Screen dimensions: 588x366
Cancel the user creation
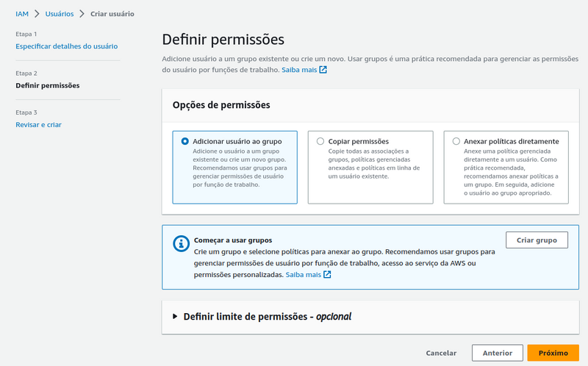point(441,353)
